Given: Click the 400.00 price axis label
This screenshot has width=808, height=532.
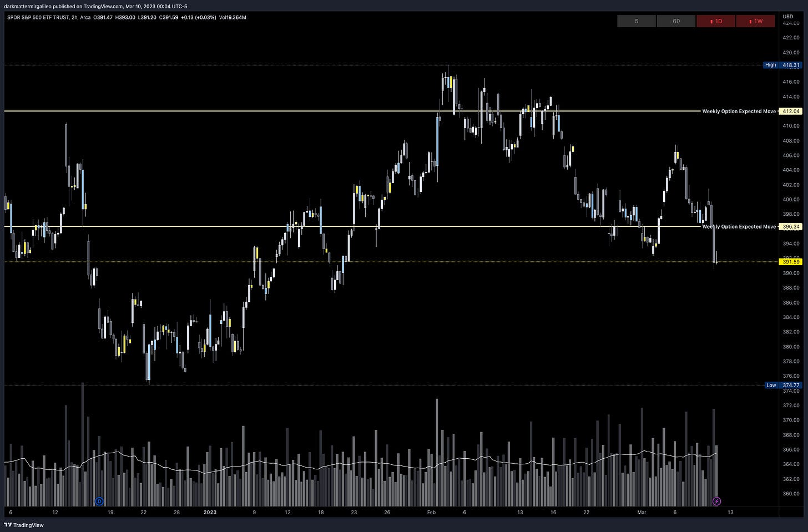Looking at the screenshot, I should click(791, 200).
